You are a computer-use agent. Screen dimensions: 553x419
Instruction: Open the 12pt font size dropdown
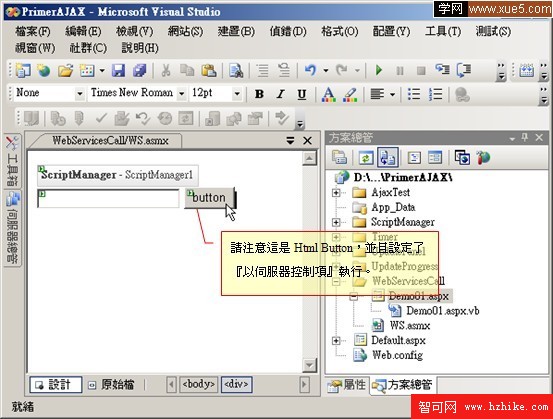pos(237,94)
